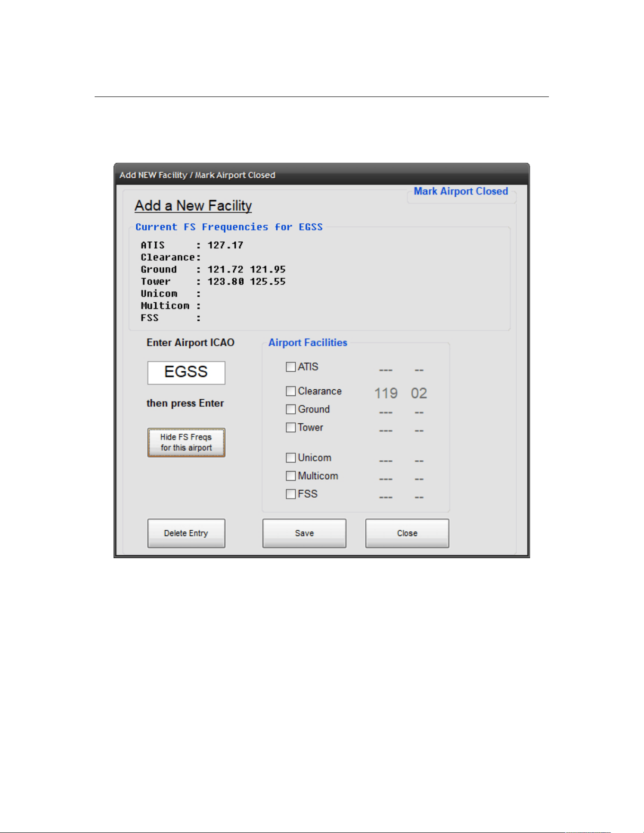The height and width of the screenshot is (833, 644).
Task: Click the 'then press Enter' hint text
Action: 185,403
